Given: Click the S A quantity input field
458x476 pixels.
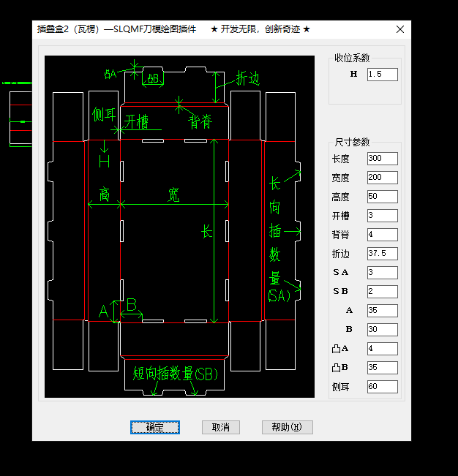Looking at the screenshot, I should pos(382,273).
